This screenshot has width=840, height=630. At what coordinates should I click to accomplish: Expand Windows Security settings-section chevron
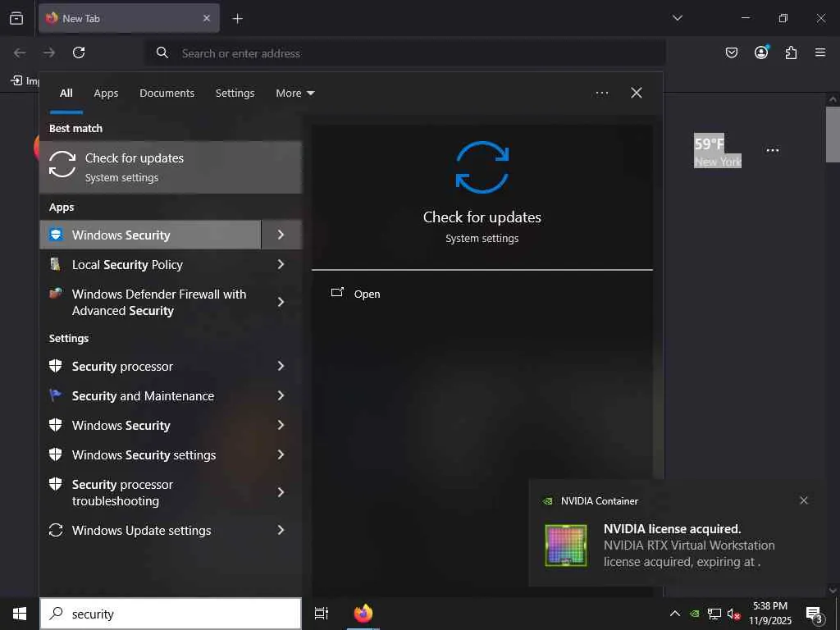(x=282, y=426)
